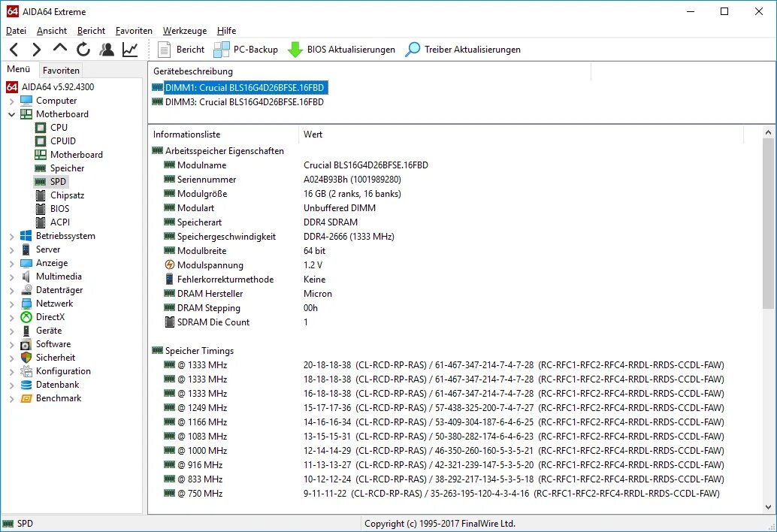This screenshot has width=777, height=532.
Task: Open PC-Backup from the toolbar
Action: 246,50
